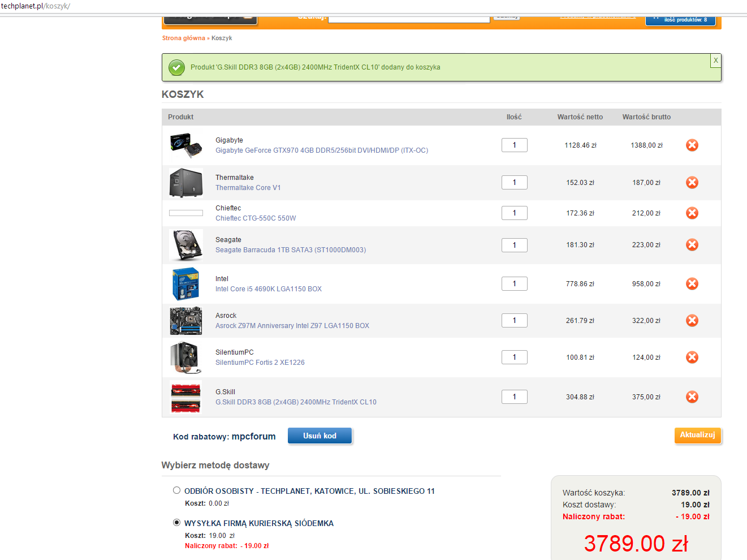Image resolution: width=747 pixels, height=560 pixels.
Task: Edit quantity field for Chieftec CTG-550C
Action: click(515, 213)
